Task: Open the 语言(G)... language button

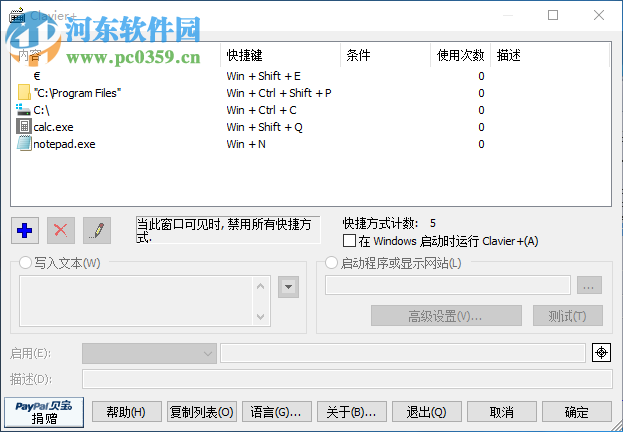Action: tap(277, 412)
